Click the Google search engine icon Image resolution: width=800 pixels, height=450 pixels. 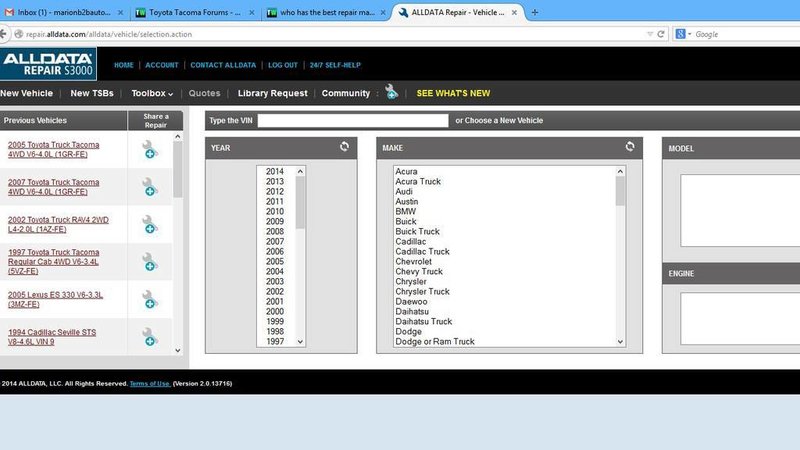pyautogui.click(x=680, y=34)
